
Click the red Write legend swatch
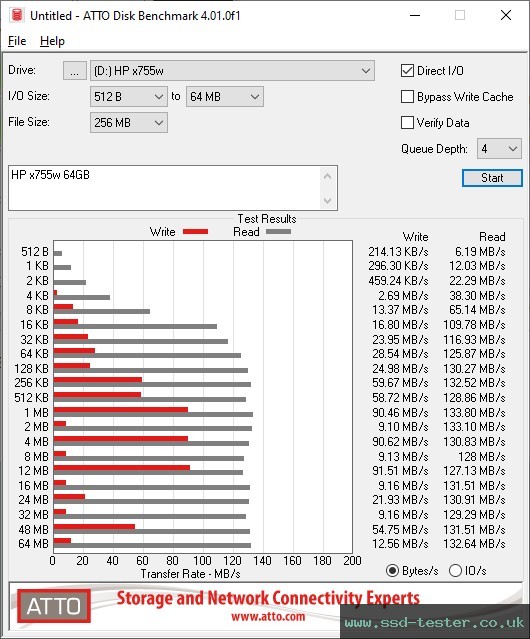point(196,231)
